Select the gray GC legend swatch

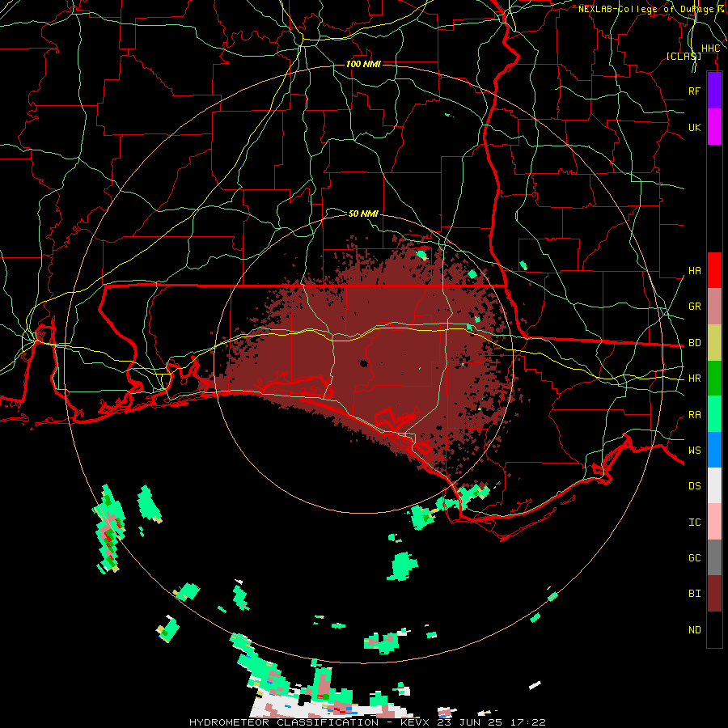pyautogui.click(x=714, y=557)
